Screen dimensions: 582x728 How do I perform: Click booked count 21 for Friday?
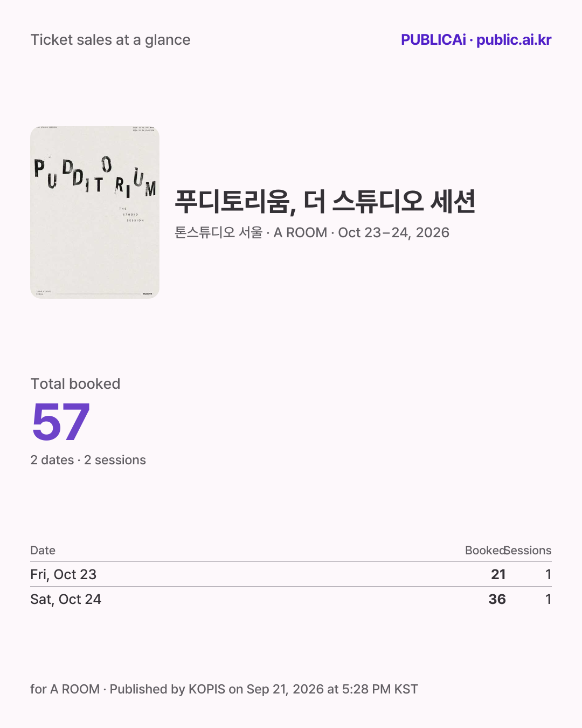498,574
